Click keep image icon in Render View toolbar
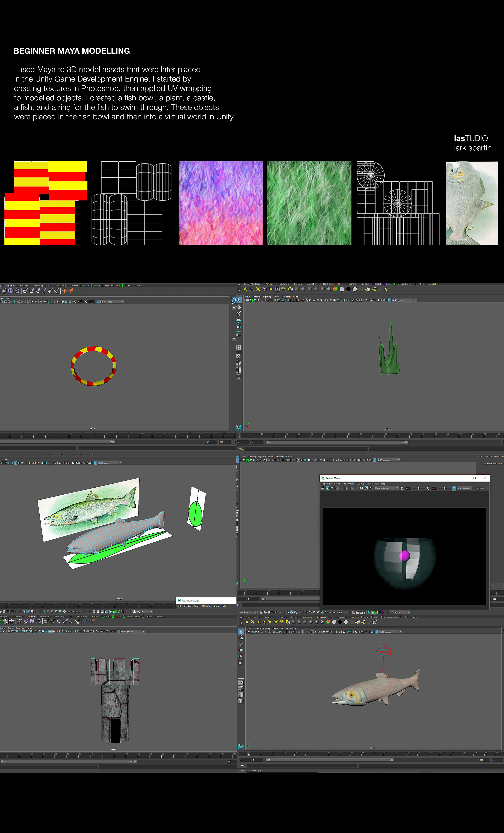Screen dimensions: 504x833 tap(367, 488)
